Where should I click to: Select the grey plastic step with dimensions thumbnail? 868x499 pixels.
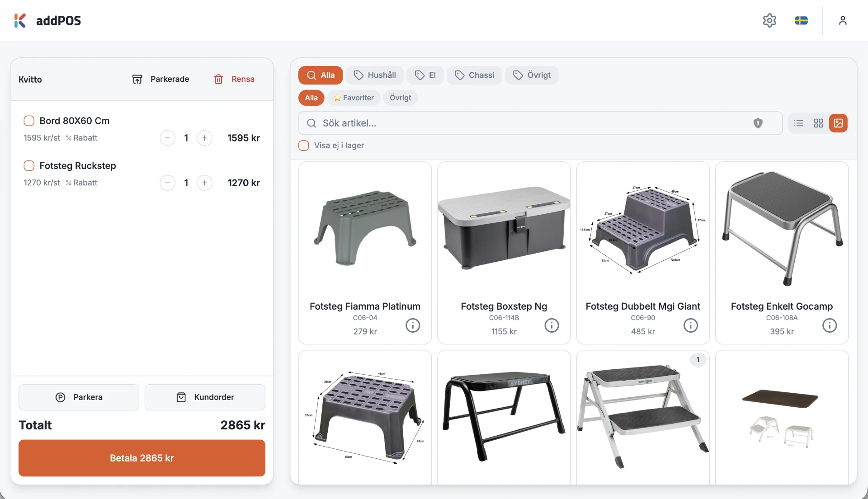tap(365, 417)
